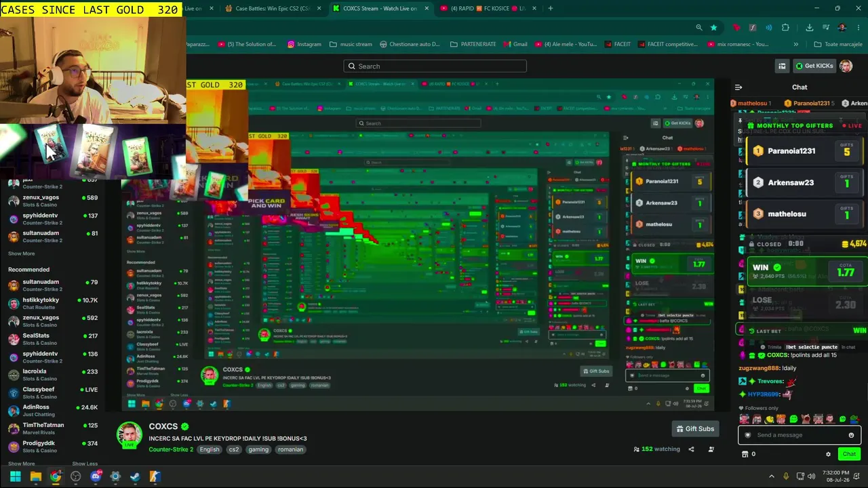
Task: Open the Instagram bookmark
Action: coord(304,44)
